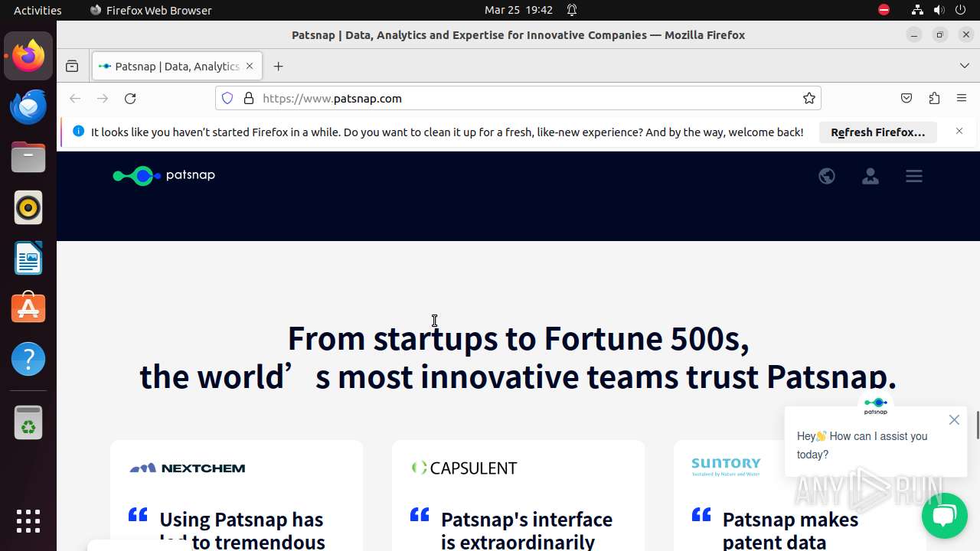Open the network status icon in system tray

point(917,10)
